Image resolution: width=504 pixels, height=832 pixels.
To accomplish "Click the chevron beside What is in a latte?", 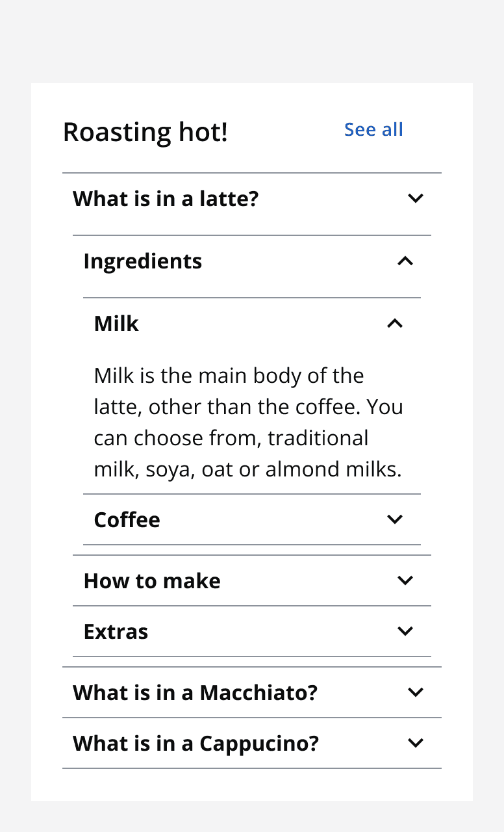I will pos(415,198).
